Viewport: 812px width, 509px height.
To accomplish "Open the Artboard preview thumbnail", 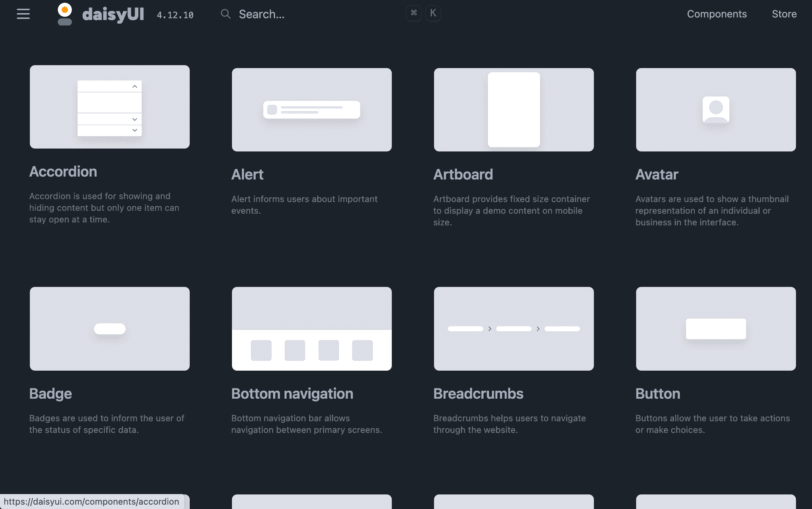I will (x=514, y=110).
